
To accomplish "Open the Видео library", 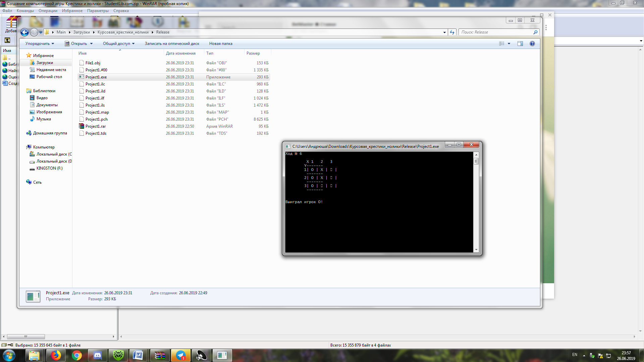I will point(42,98).
